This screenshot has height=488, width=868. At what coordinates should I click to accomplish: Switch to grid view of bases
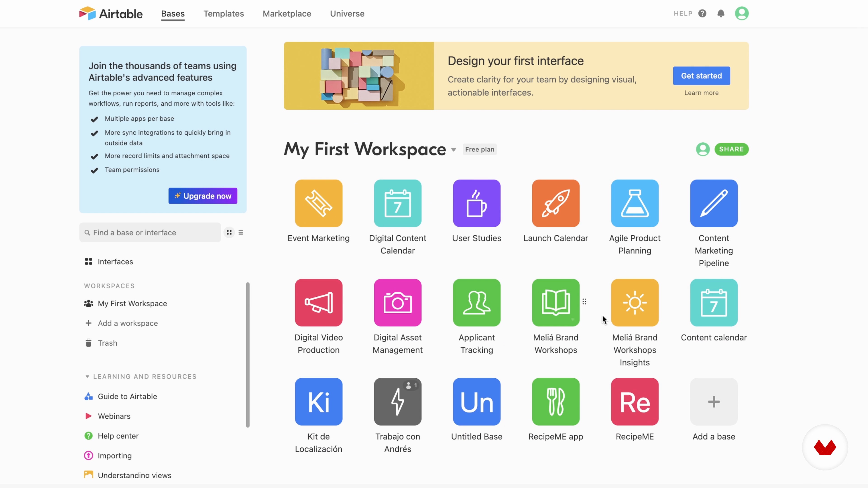pos(229,232)
